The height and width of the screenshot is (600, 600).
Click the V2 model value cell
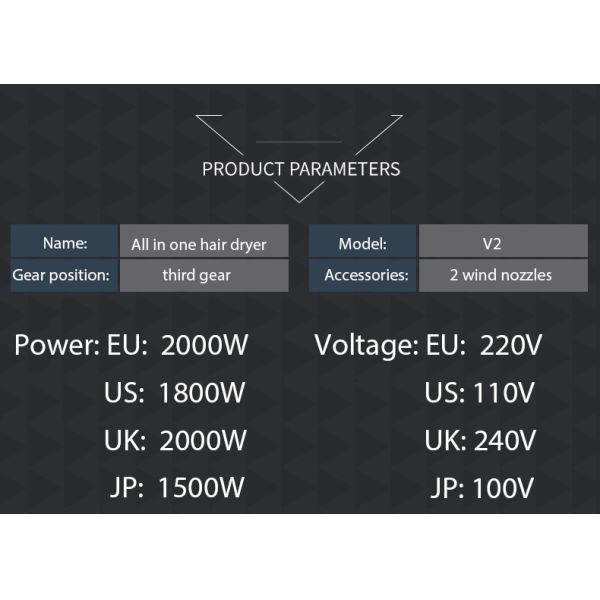503,243
